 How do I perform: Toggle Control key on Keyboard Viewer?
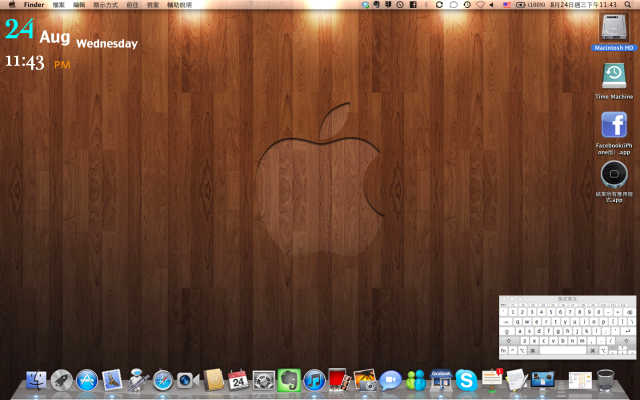click(x=513, y=350)
